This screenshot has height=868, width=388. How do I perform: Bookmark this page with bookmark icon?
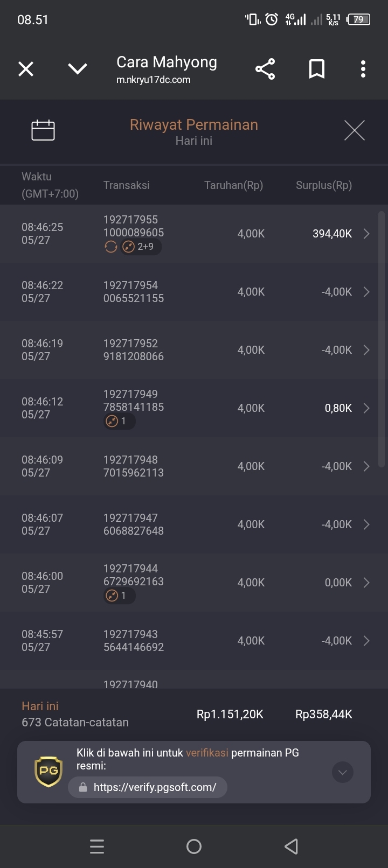pos(317,69)
